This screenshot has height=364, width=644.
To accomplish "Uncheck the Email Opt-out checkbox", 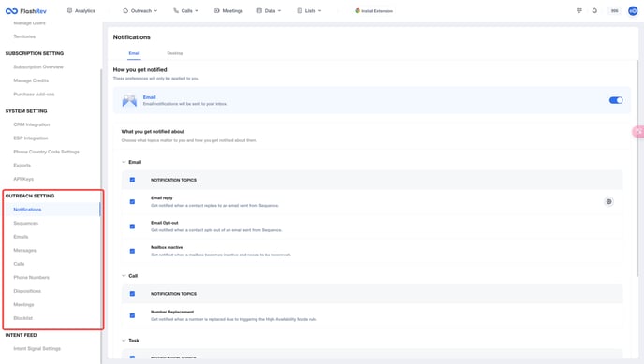I will [x=132, y=226].
